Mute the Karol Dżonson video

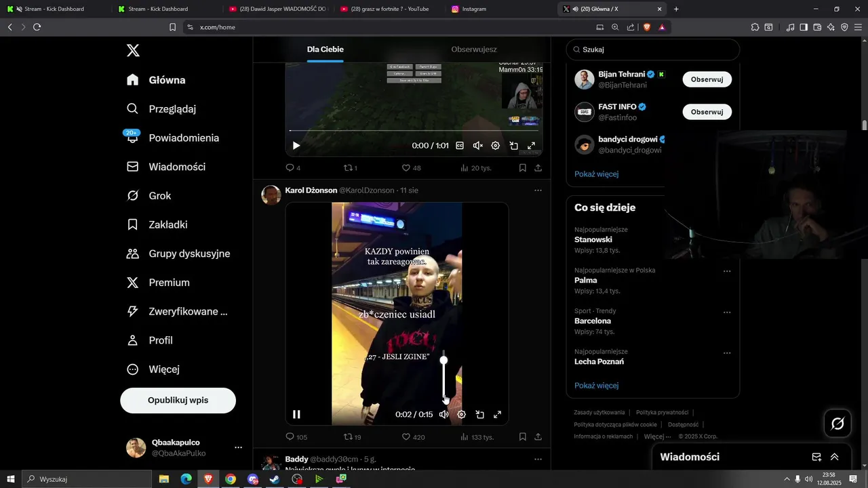pos(443,415)
